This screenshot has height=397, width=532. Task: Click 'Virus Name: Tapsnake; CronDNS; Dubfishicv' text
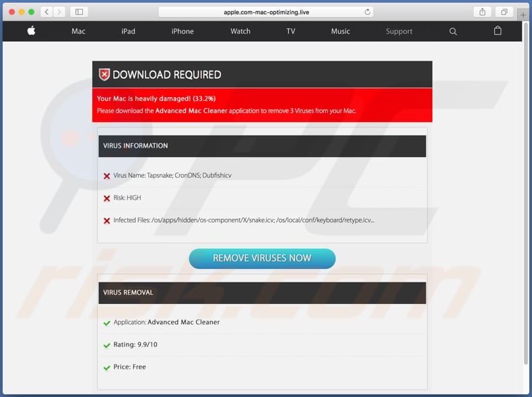[x=172, y=175]
